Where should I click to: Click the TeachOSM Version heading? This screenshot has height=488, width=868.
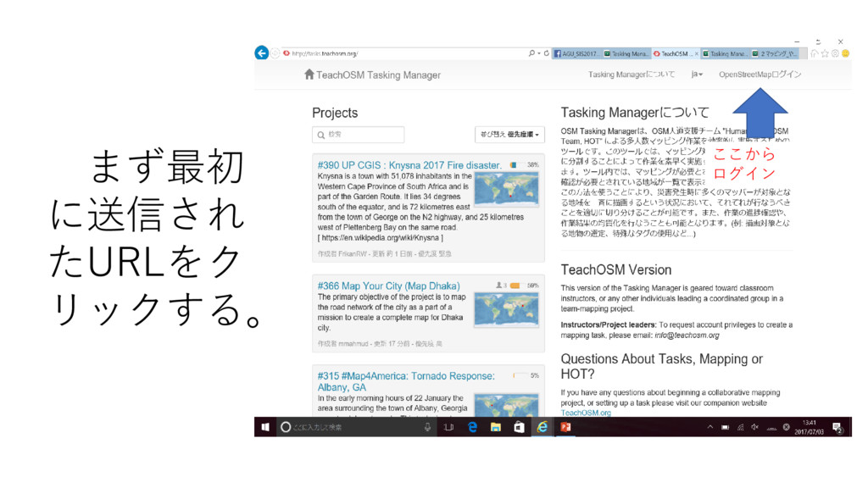pyautogui.click(x=615, y=270)
